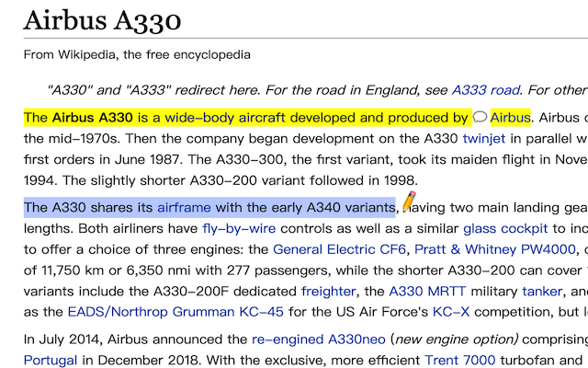This screenshot has width=588, height=368.
Task: Open the A330 MRTT link
Action: click(x=427, y=291)
